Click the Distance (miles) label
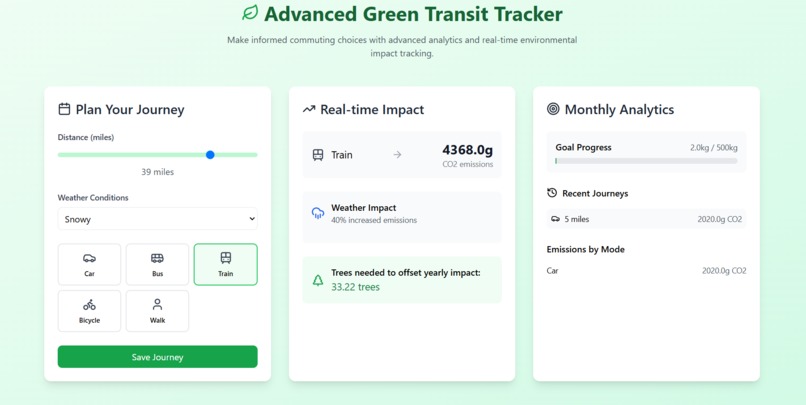 point(86,137)
